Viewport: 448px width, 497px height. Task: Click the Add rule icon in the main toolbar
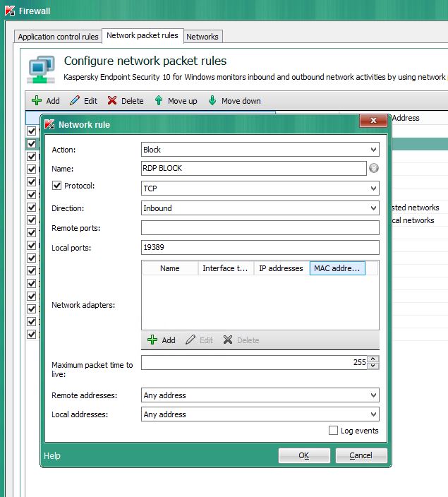tap(37, 101)
